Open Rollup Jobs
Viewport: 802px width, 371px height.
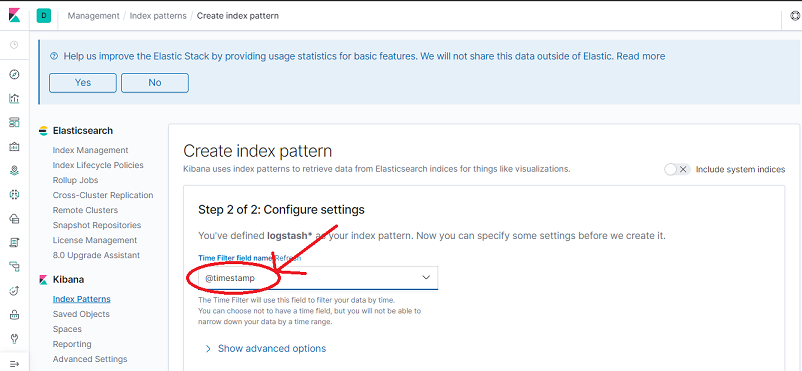pos(75,180)
